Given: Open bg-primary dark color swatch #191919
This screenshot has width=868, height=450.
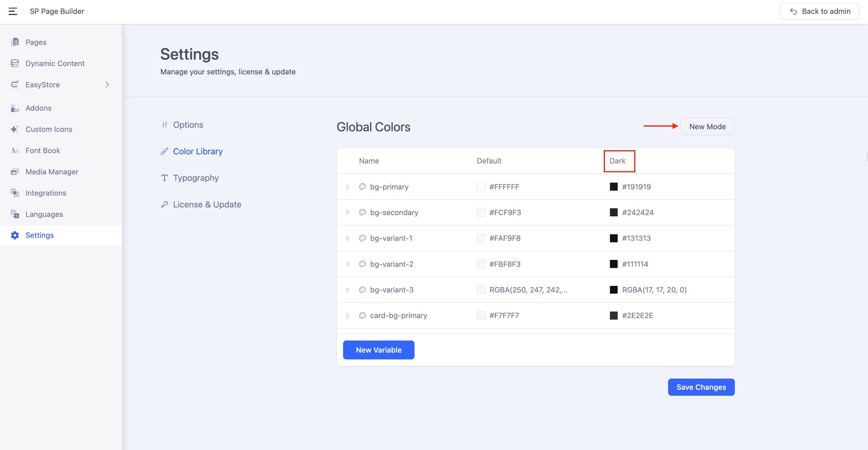Looking at the screenshot, I should tap(614, 186).
